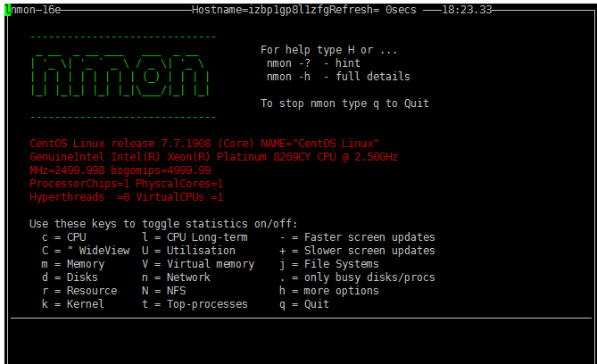Click 'Use these keys to toggle statistics' heading
This screenshot has width=597, height=364.
point(163,224)
